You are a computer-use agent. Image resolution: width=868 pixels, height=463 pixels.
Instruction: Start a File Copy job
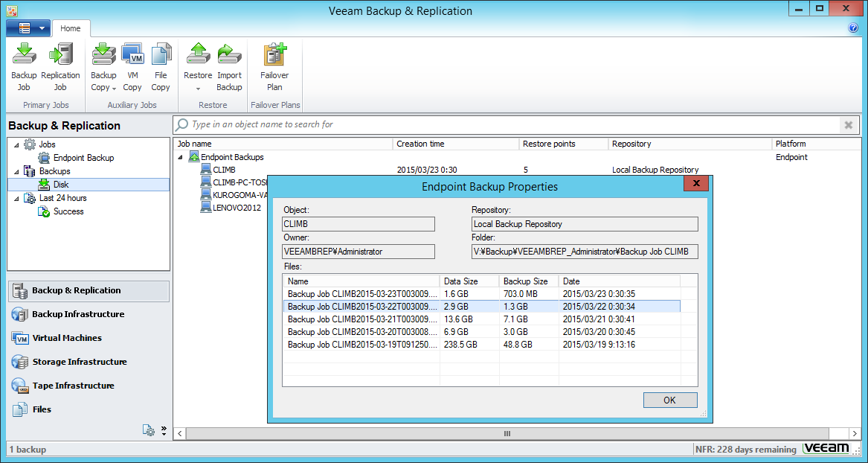[x=161, y=68]
